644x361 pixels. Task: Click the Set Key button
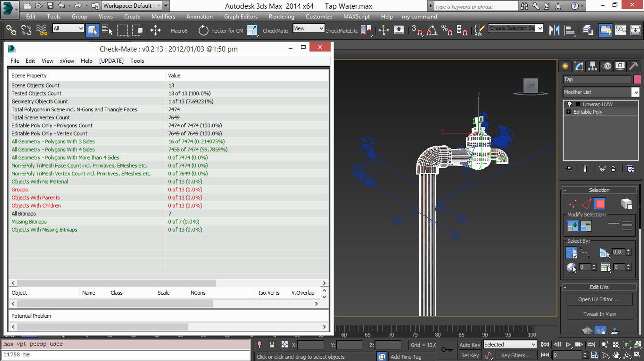pos(470,355)
